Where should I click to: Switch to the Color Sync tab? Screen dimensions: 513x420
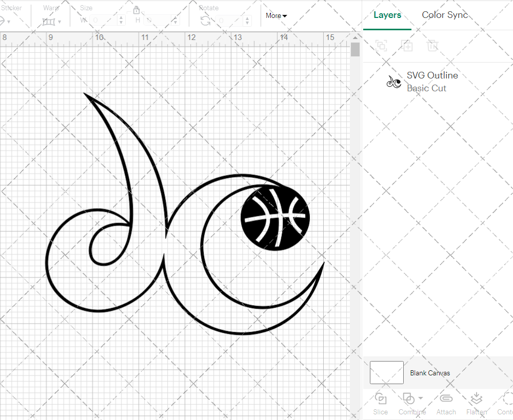coord(445,15)
